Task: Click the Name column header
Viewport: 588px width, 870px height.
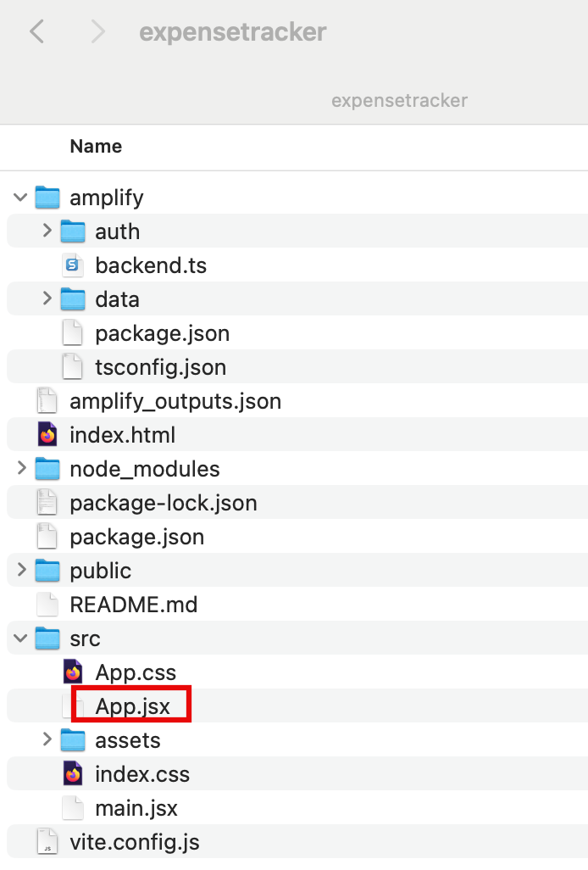Action: 95,146
